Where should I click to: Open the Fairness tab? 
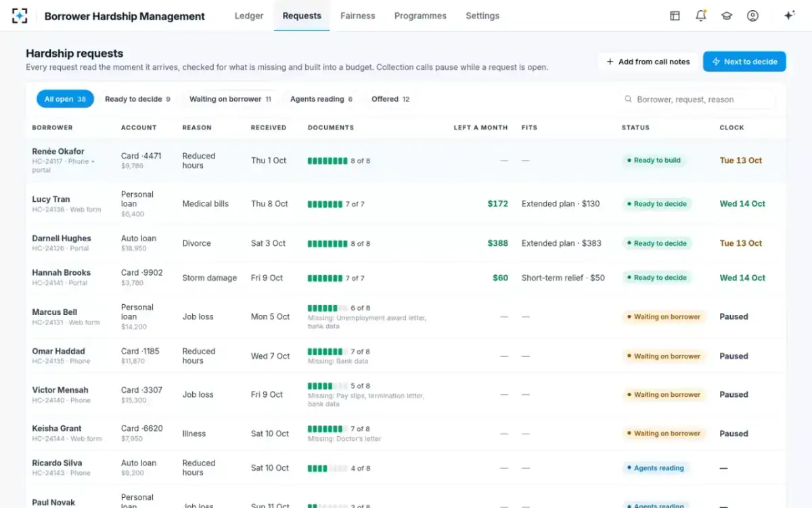[x=358, y=16]
